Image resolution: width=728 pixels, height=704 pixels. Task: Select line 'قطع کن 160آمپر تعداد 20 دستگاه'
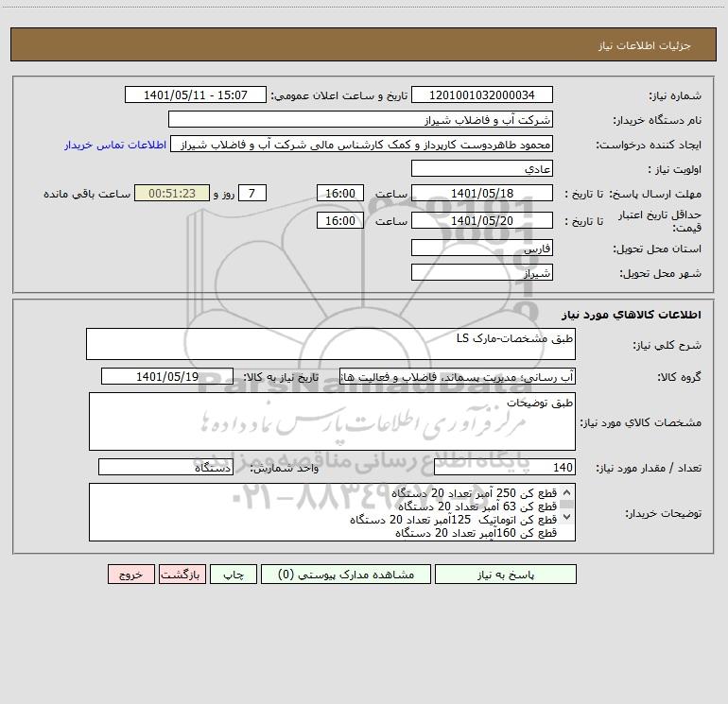(x=476, y=533)
